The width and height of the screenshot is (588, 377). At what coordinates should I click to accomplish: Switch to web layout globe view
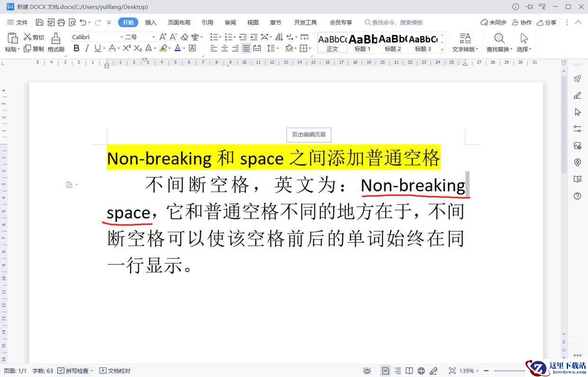pyautogui.click(x=421, y=371)
